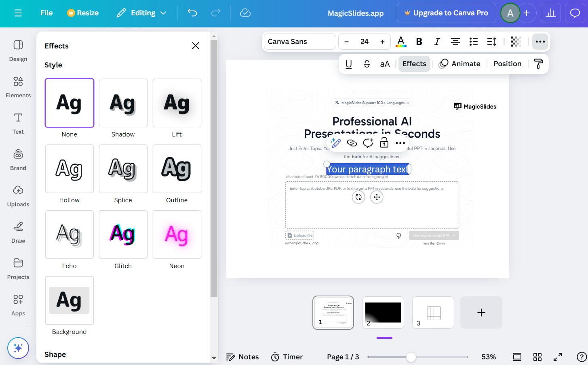Add a collaborator with plus button
The height and width of the screenshot is (365, 588).
(527, 13)
